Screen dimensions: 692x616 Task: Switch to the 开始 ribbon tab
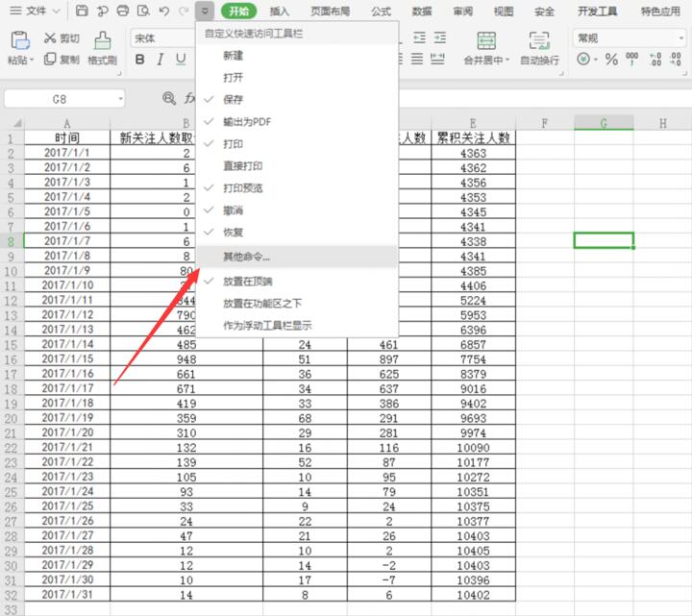tap(238, 11)
